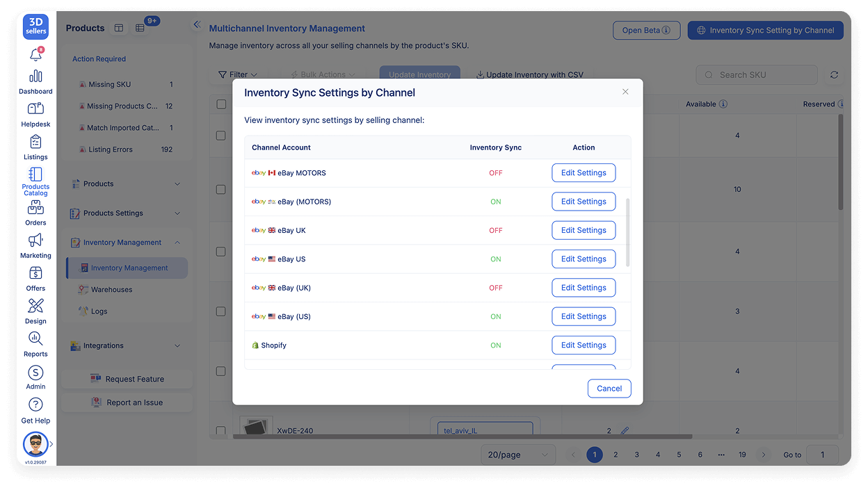Tick the second product row checkbox
Screen dimensions: 868x488
pyautogui.click(x=221, y=189)
